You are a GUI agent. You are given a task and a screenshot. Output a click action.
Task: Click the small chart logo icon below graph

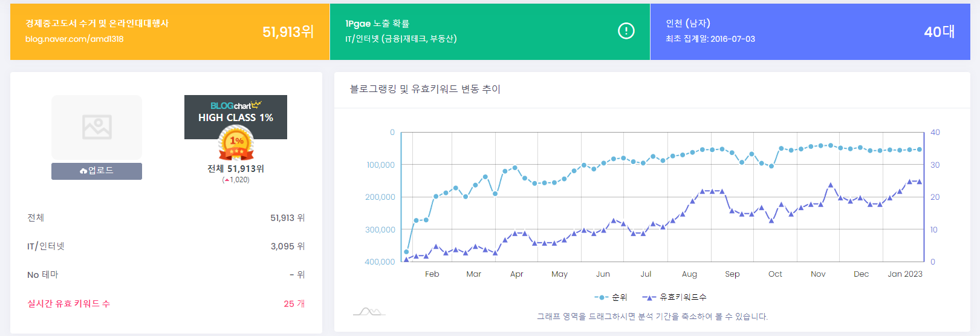[x=369, y=312]
